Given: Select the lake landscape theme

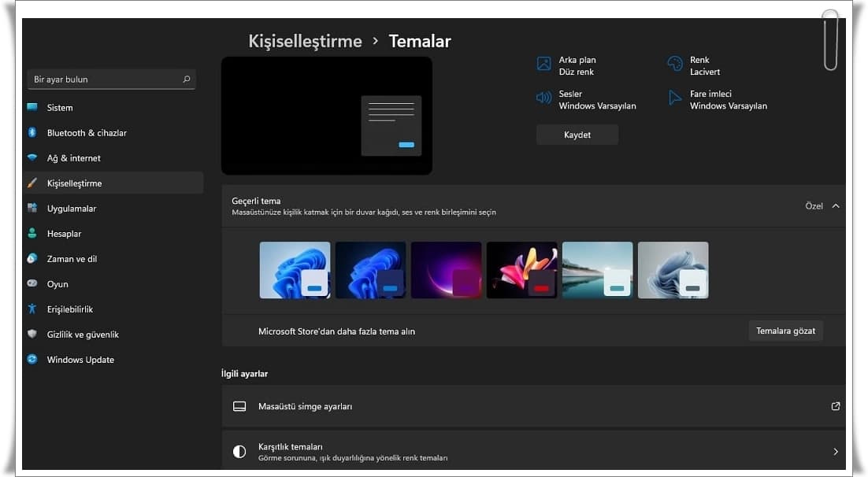Looking at the screenshot, I should coord(597,270).
